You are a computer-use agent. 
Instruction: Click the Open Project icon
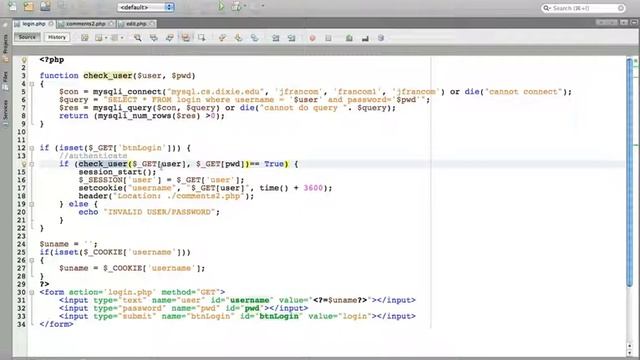[x=45, y=6]
